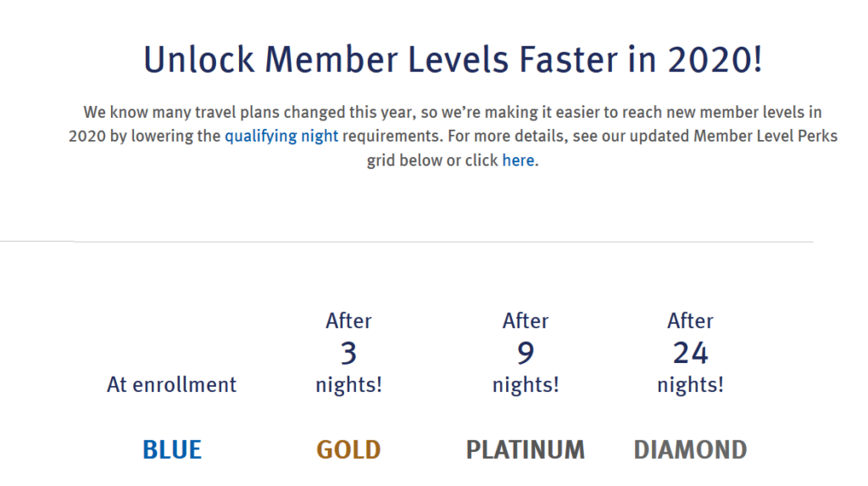
Task: Click "nights!" under the number 9
Action: coord(526,384)
